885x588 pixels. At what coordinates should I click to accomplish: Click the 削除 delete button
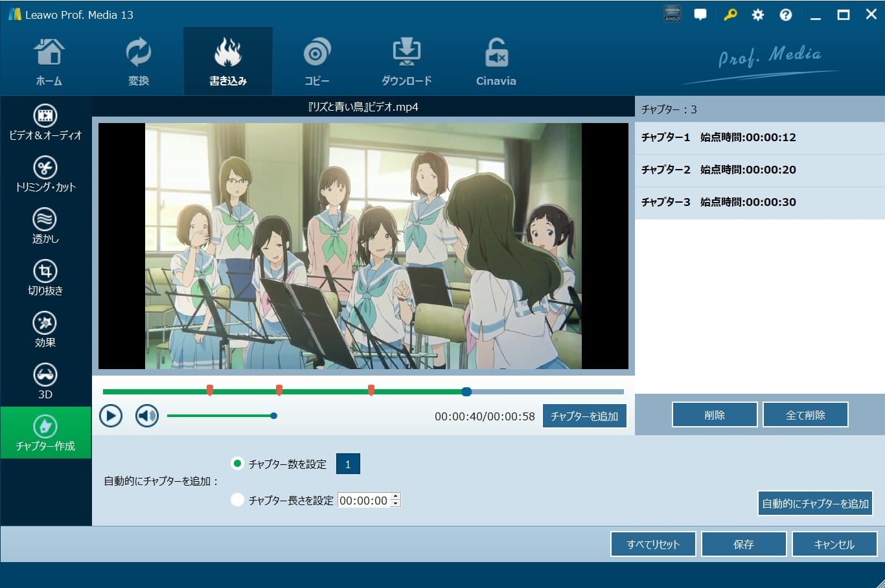(x=715, y=415)
